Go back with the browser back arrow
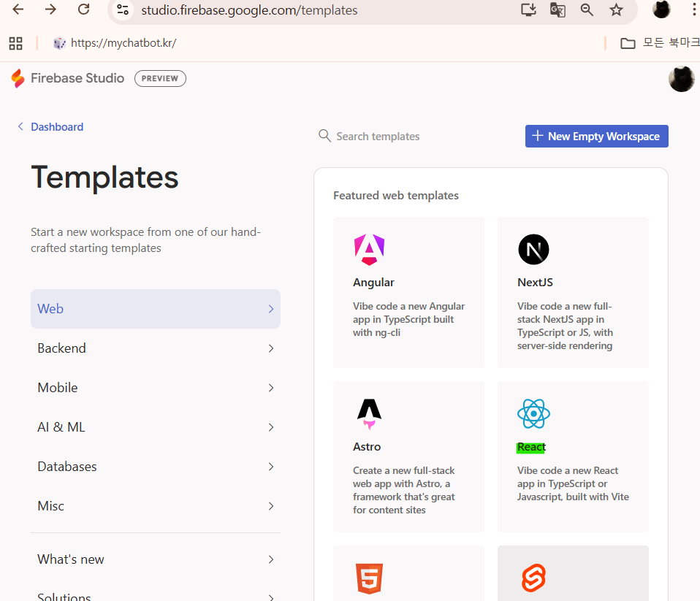The width and height of the screenshot is (700, 601). click(x=18, y=9)
